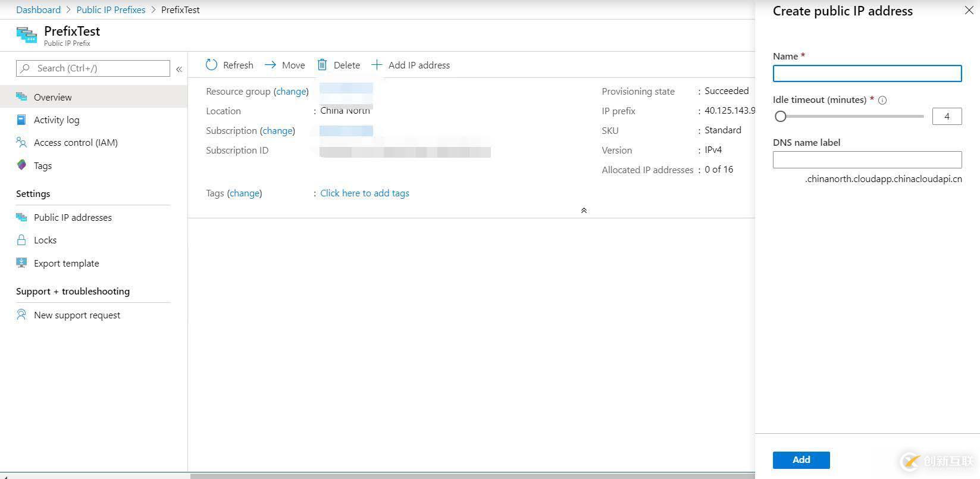Open New support request

pos(77,315)
